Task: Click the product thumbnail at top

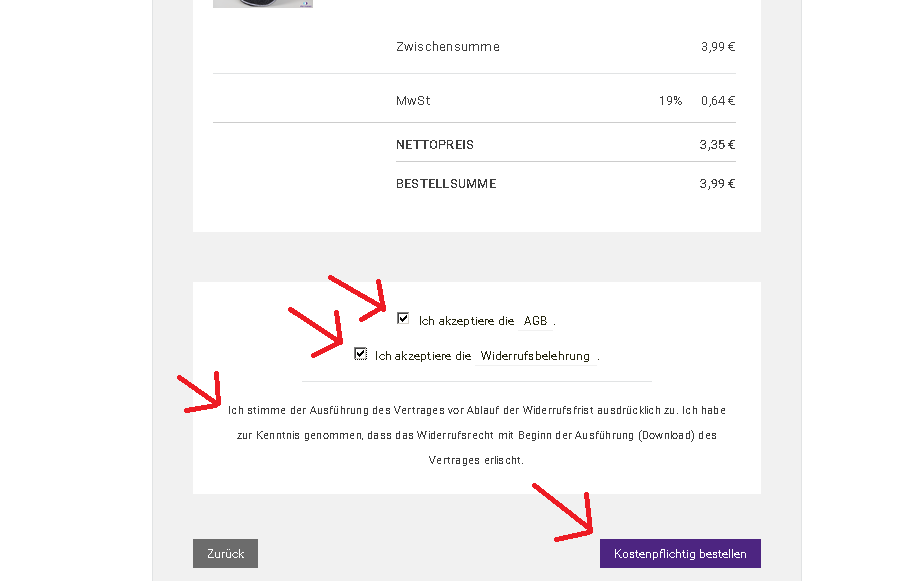Action: [262, 3]
